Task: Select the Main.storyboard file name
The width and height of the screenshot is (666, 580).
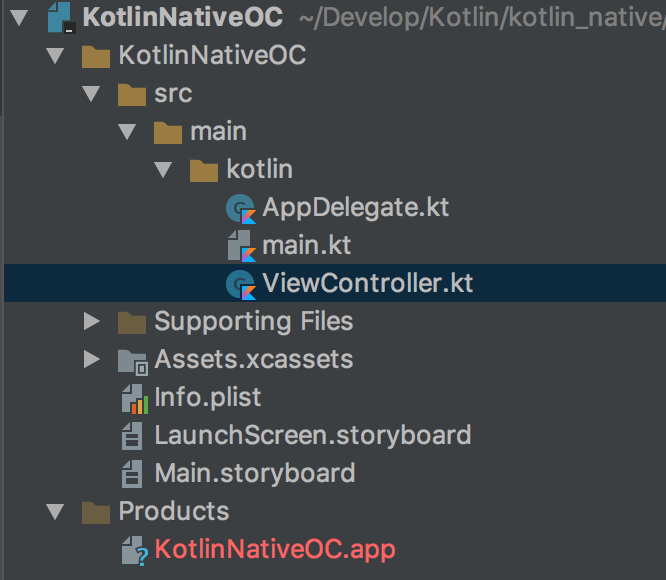Action: coord(254,473)
